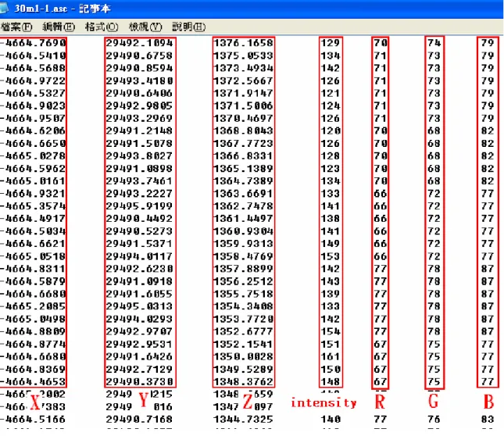Click the Y value 29493.8027
The image size is (504, 436).
tap(140, 155)
